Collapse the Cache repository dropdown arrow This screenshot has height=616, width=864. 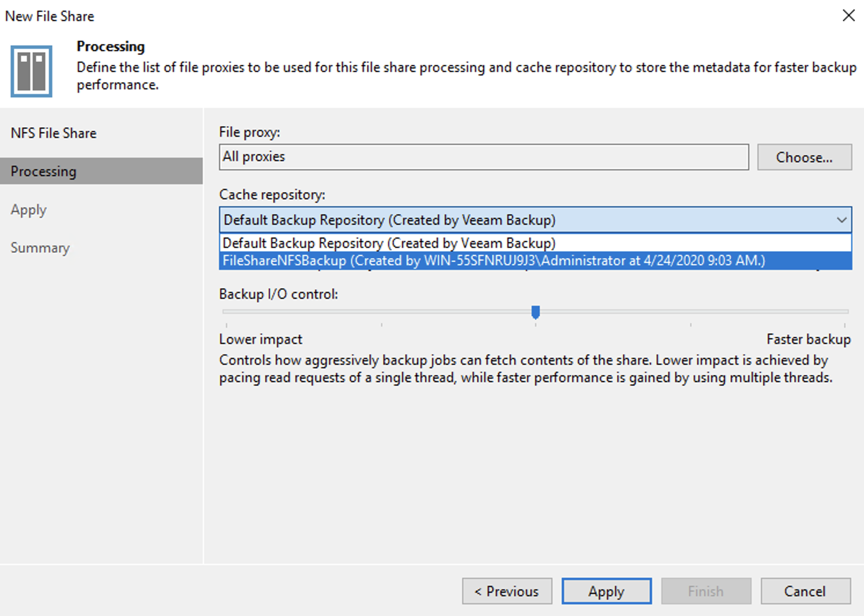pos(841,220)
